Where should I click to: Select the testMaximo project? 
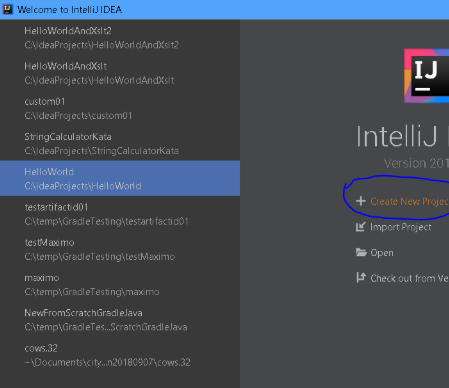click(x=120, y=249)
